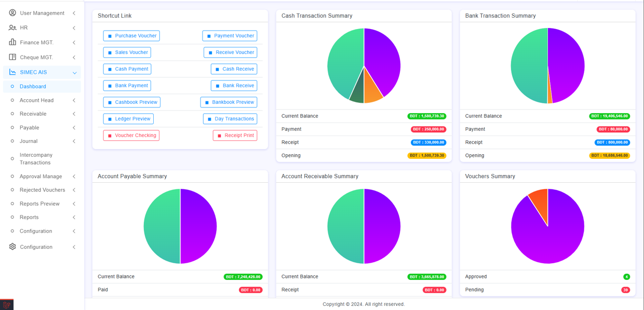Expand the Receivable submenu arrow
Screen dimensions: 644x310
(x=74, y=114)
